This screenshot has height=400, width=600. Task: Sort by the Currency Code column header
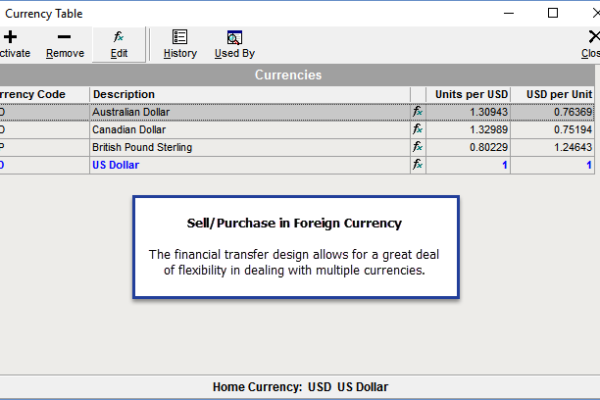pyautogui.click(x=44, y=94)
